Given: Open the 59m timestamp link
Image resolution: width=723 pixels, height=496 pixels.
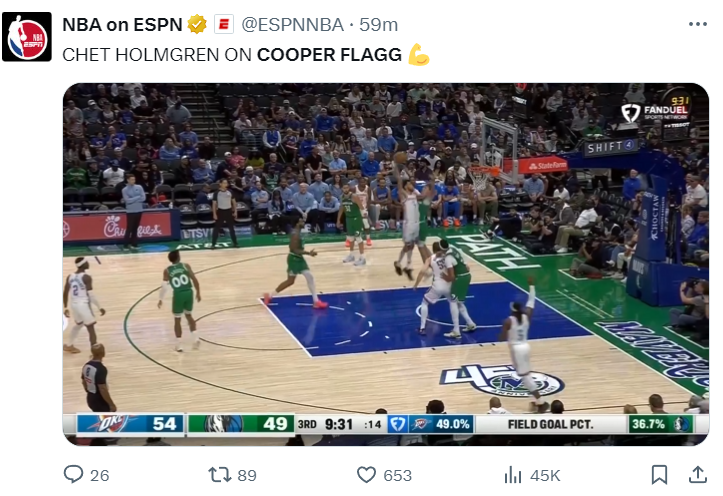Looking at the screenshot, I should (378, 24).
